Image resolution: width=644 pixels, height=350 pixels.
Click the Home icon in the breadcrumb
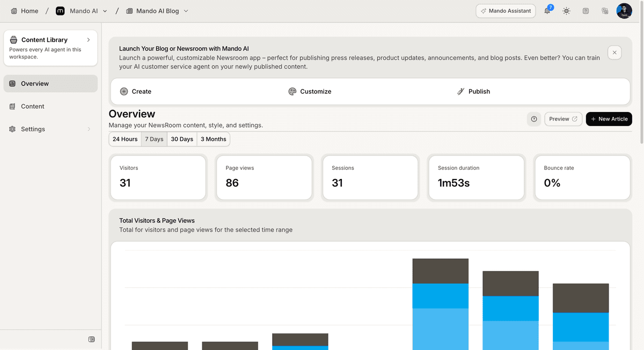coord(14,11)
